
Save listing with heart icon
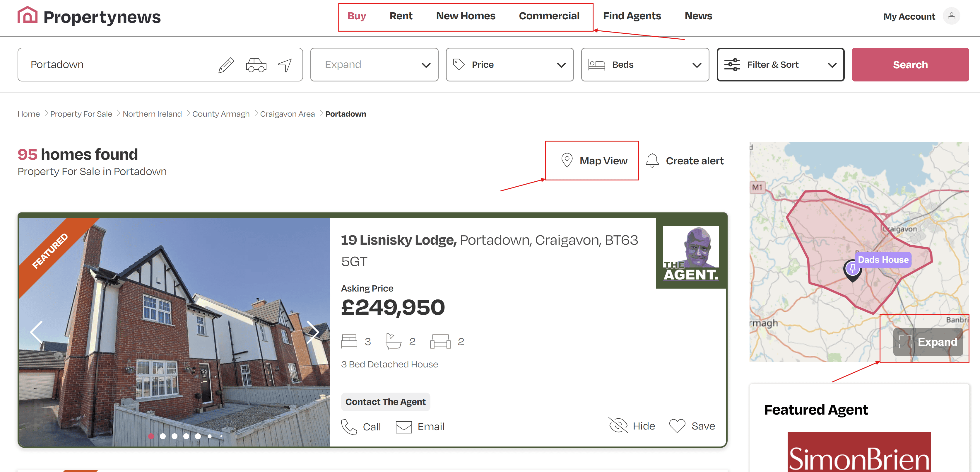pos(677,426)
